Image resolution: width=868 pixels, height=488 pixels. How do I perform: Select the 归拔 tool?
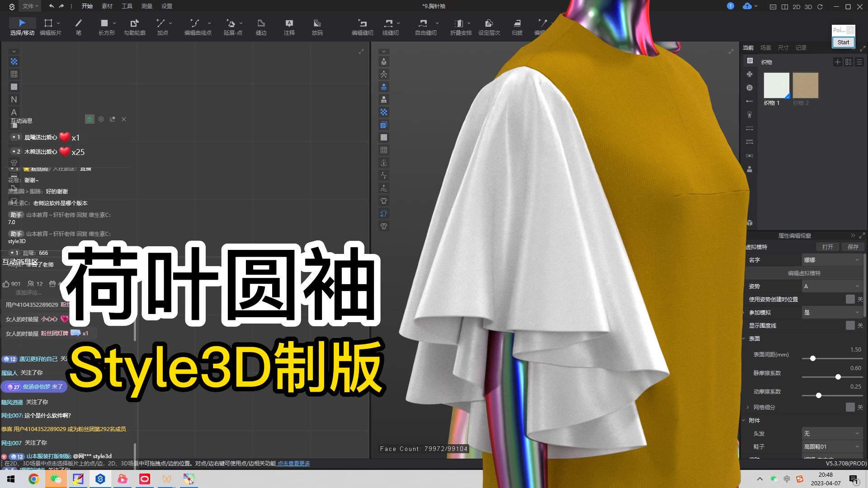pyautogui.click(x=517, y=27)
